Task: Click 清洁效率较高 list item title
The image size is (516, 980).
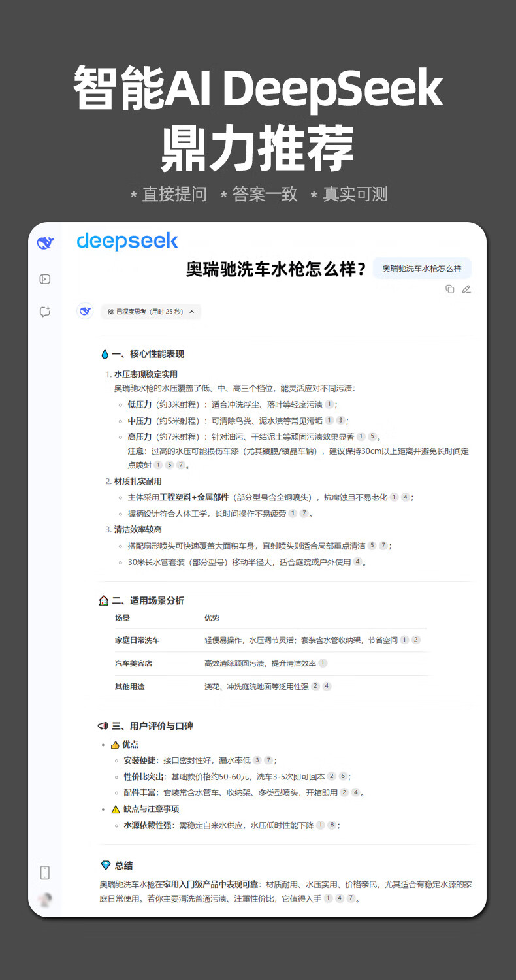Action: click(x=138, y=529)
